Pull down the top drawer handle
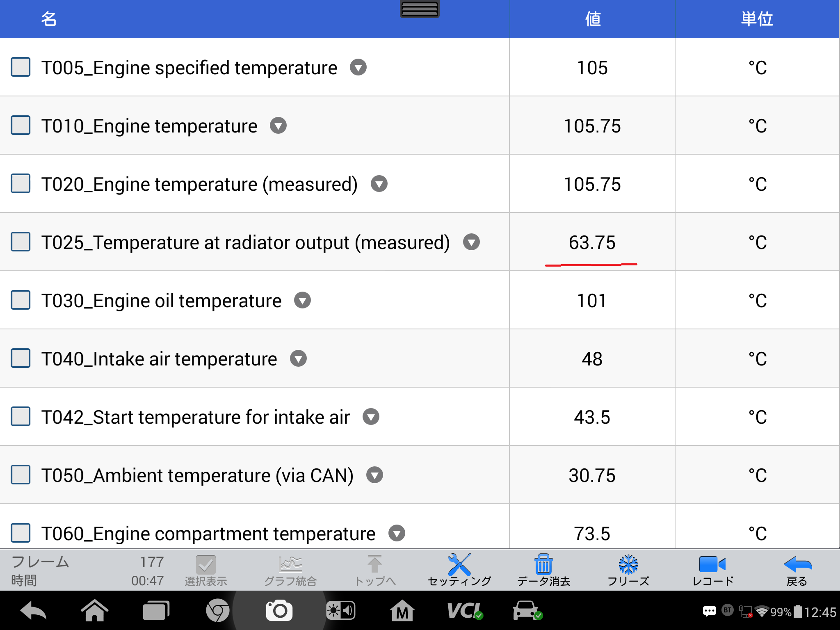The image size is (840, 630). click(420, 9)
